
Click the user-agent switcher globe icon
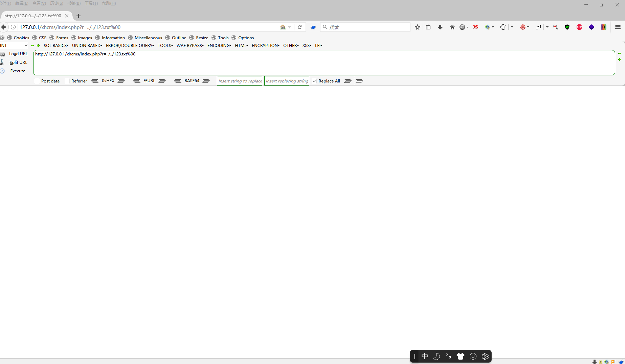[x=462, y=27]
